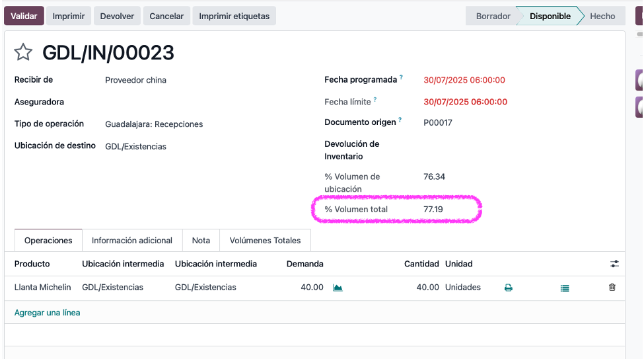
Task: Click the Imprimir button
Action: point(69,16)
